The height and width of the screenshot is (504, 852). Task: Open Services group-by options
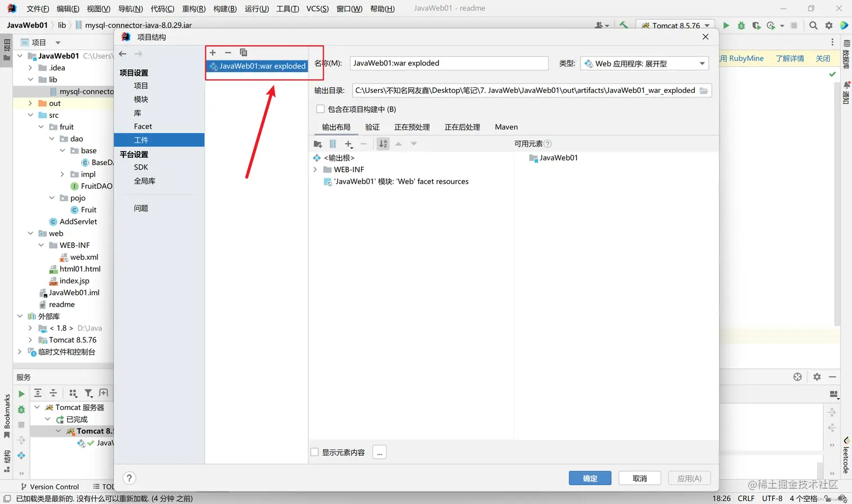[x=73, y=393]
